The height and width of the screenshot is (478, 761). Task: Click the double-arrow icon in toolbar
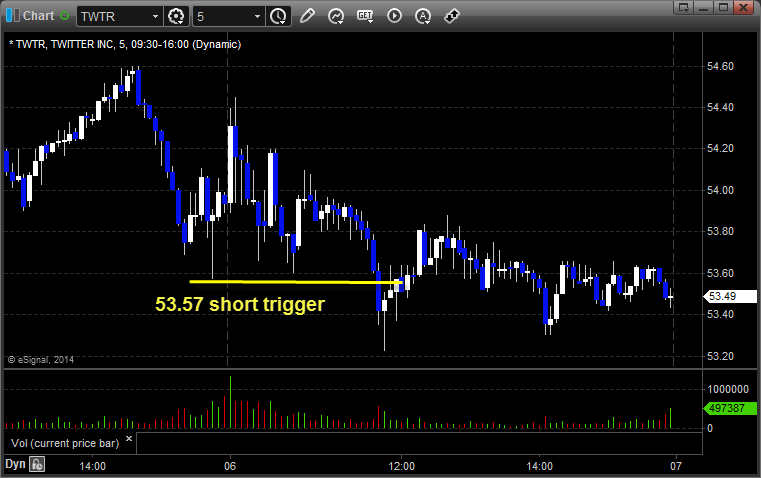tap(452, 16)
